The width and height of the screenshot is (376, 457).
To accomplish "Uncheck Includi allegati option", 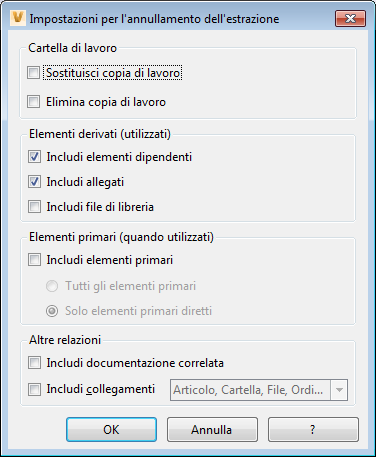I will point(34,182).
